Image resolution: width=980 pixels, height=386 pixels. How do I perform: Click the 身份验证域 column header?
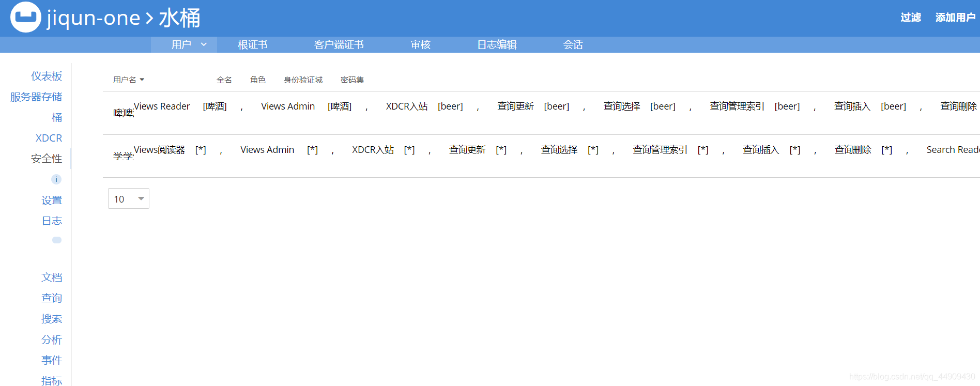[x=303, y=80]
